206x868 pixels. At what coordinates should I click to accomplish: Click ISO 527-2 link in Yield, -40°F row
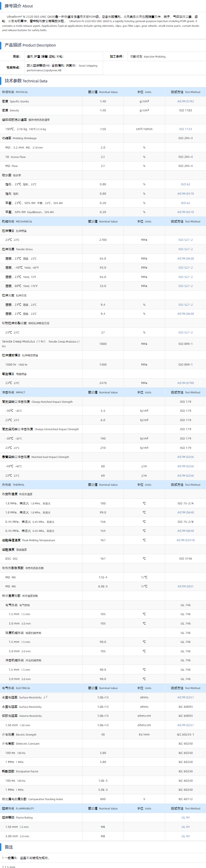186,268
